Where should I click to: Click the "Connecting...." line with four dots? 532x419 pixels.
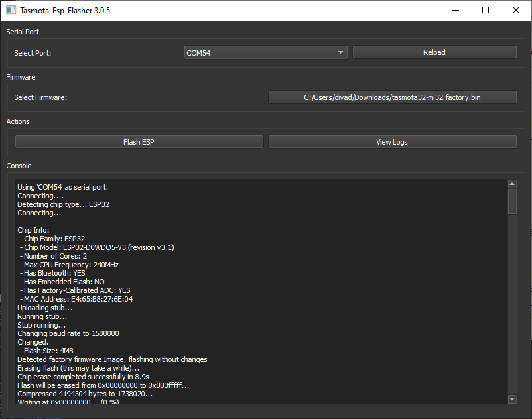40,196
